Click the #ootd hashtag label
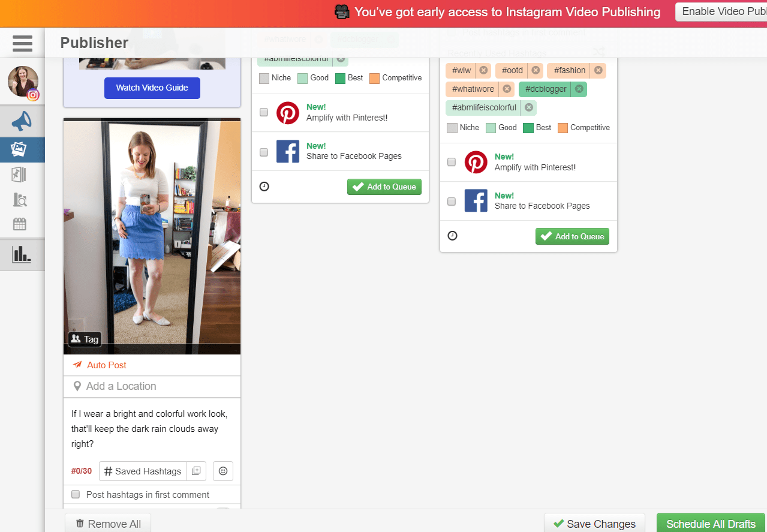767x532 pixels. click(513, 71)
